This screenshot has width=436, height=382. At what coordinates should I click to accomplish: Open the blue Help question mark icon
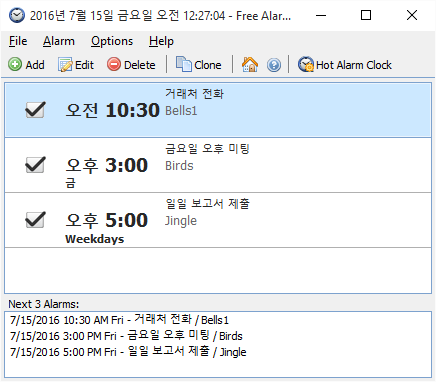pos(274,65)
